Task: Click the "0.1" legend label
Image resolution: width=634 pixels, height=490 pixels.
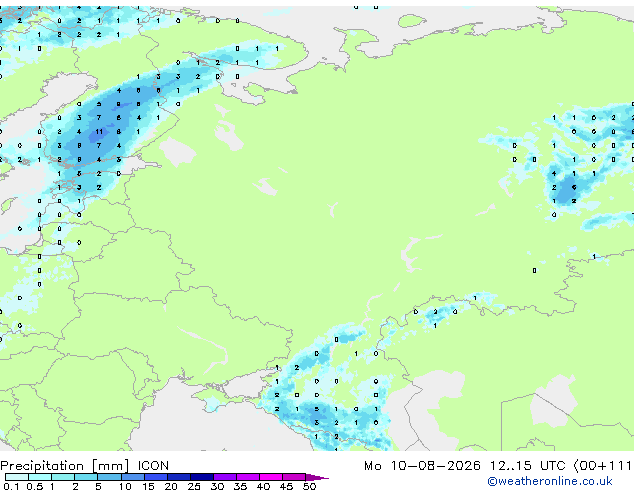Action: [11, 486]
